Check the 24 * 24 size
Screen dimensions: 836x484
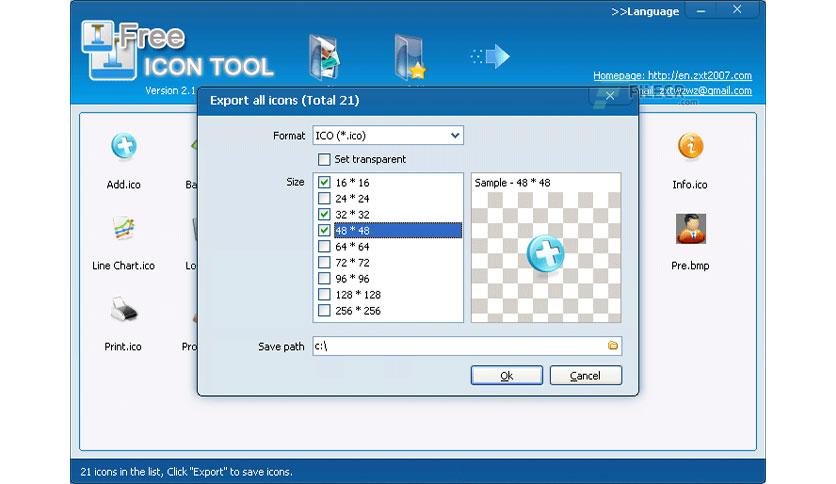pos(324,198)
